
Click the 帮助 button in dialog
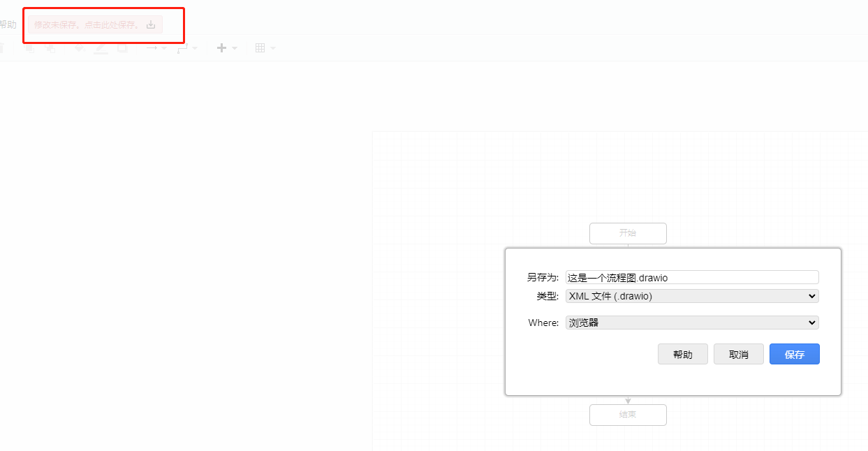682,355
